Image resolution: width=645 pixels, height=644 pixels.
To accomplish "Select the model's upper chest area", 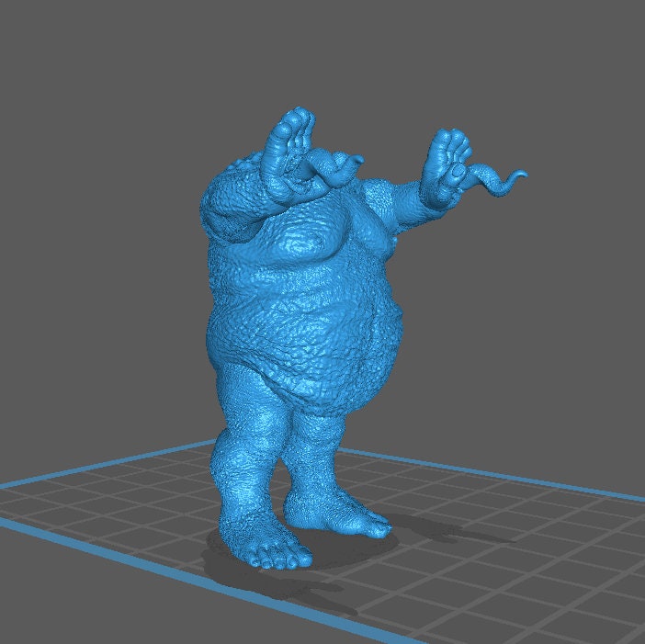I will [303, 239].
